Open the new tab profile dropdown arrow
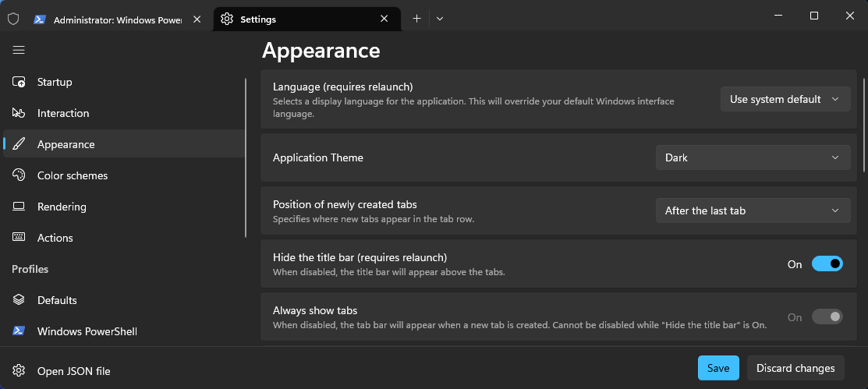This screenshot has width=868, height=389. [x=440, y=19]
